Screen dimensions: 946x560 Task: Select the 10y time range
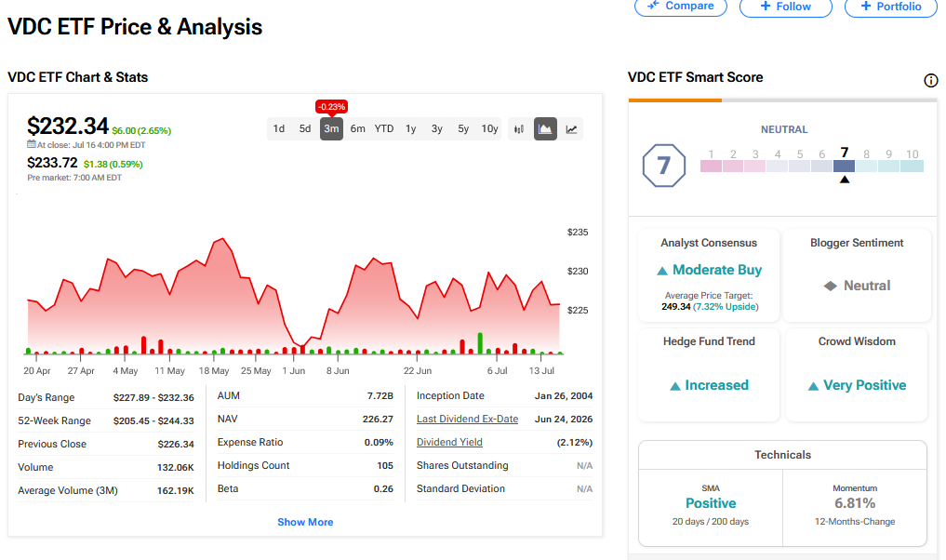pyautogui.click(x=489, y=128)
